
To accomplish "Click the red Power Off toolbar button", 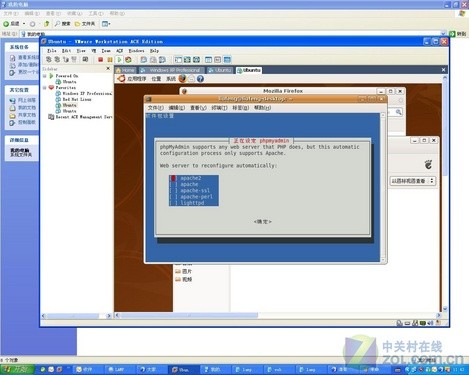I will click(x=100, y=60).
